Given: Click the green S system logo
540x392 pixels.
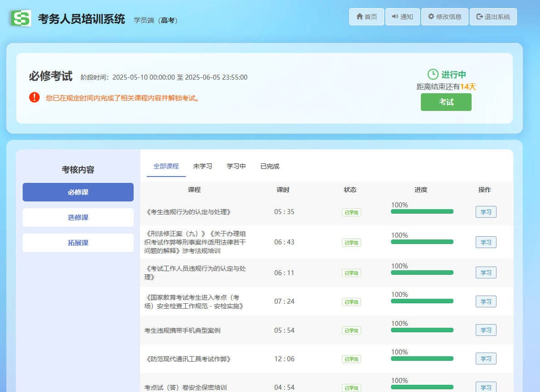Looking at the screenshot, I should click(21, 18).
